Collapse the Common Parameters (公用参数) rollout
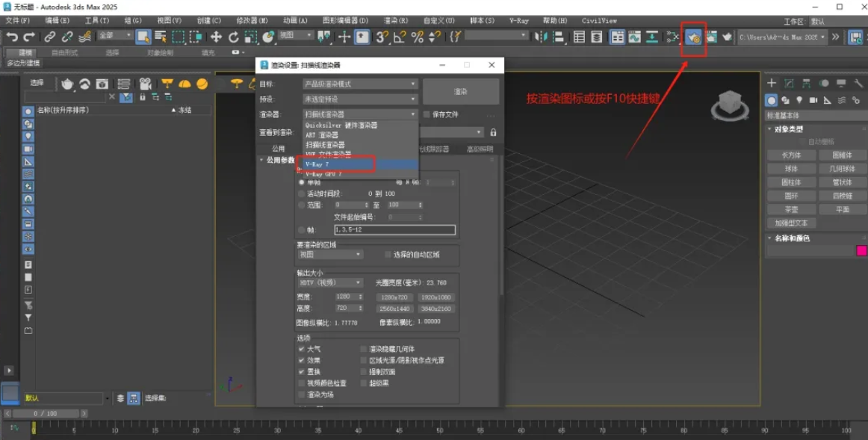The image size is (868, 440). (x=279, y=160)
